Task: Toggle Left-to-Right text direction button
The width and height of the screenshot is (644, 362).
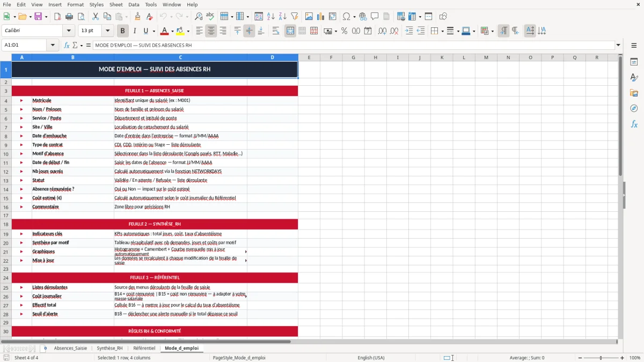Action: pyautogui.click(x=503, y=31)
